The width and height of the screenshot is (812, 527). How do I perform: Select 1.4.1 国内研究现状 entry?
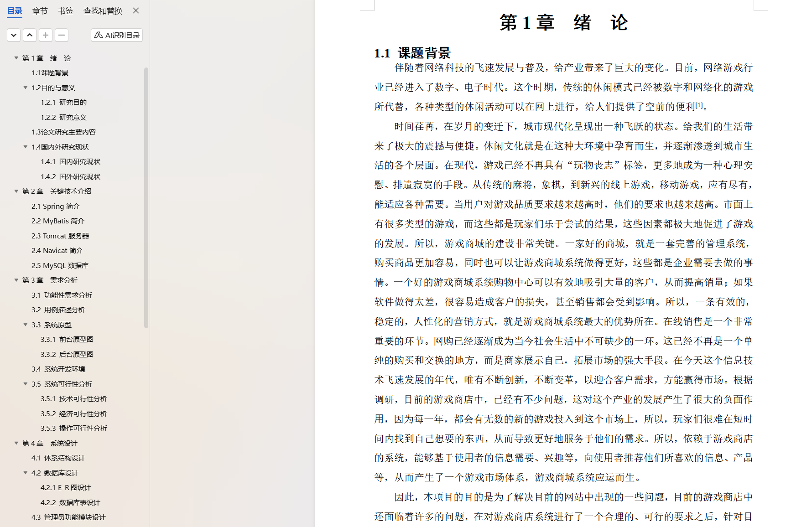[70, 161]
